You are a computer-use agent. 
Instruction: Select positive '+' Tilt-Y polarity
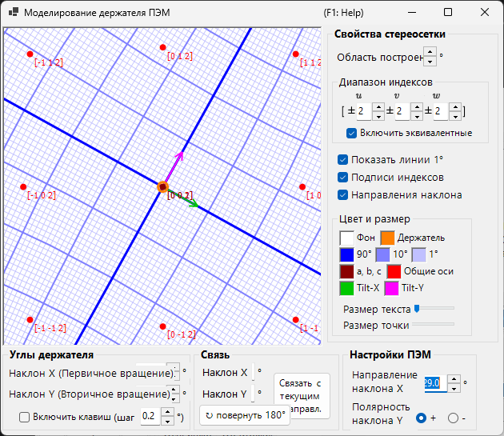pos(421,418)
